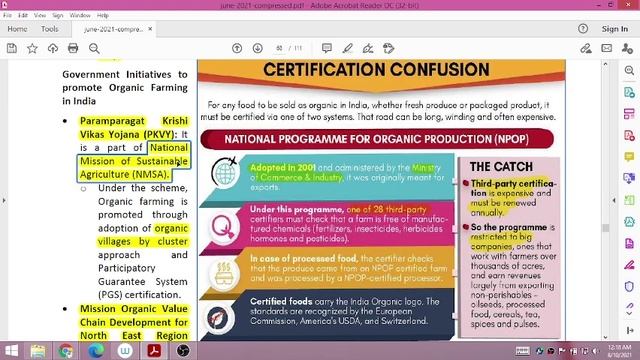Open Google Chrome from taskbar
Viewport: 640px width, 360px height.
65,351
